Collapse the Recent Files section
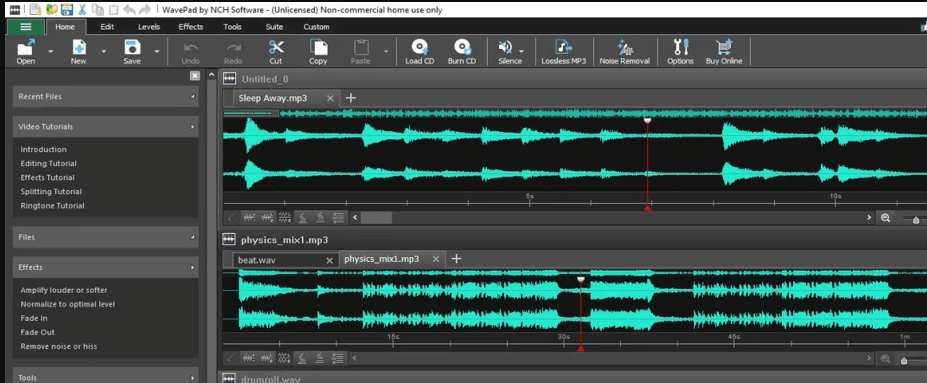The width and height of the screenshot is (927, 383). coord(193,96)
